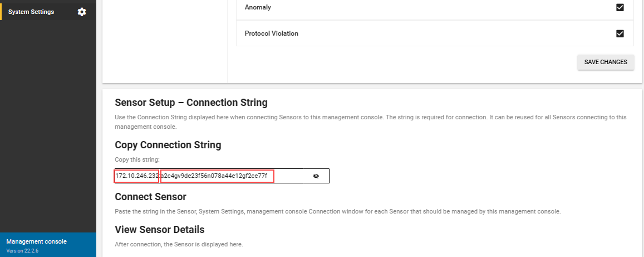Viewport: 644px width, 257px height.
Task: Click the 'Paste the string in the Sensor' instruction
Action: point(338,212)
